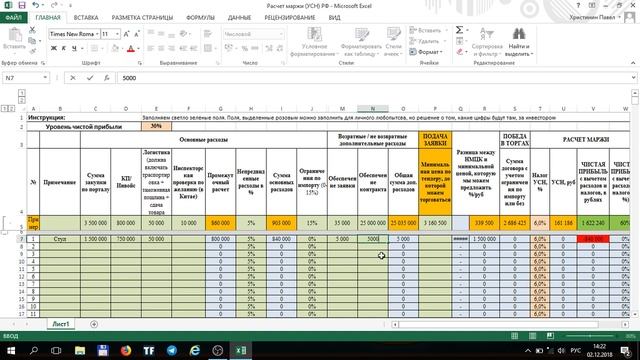Open Conditional Formatting (Условное форматирование)
The height and width of the screenshot is (360, 640).
coord(314,42)
